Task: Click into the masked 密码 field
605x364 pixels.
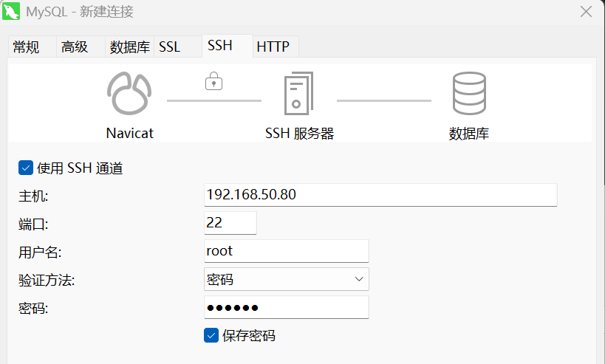Action: pyautogui.click(x=286, y=307)
